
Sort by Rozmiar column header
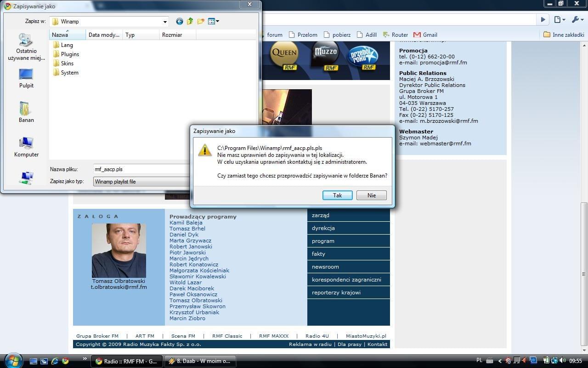(178, 35)
